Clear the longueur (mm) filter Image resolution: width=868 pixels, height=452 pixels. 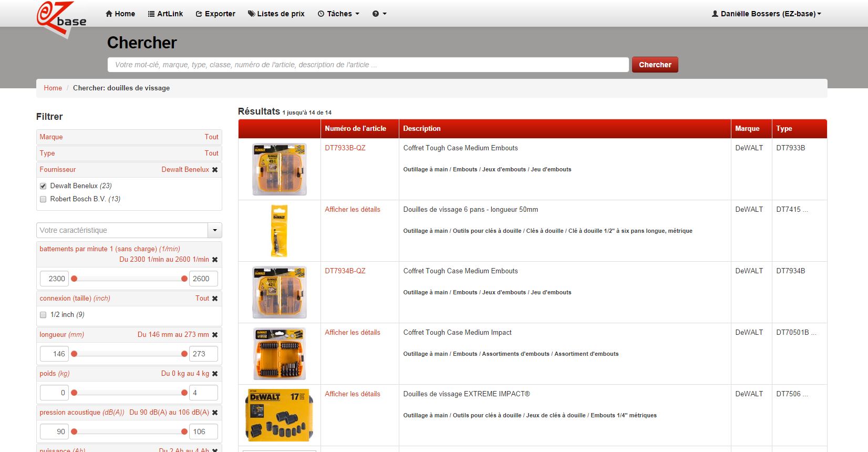click(x=214, y=335)
